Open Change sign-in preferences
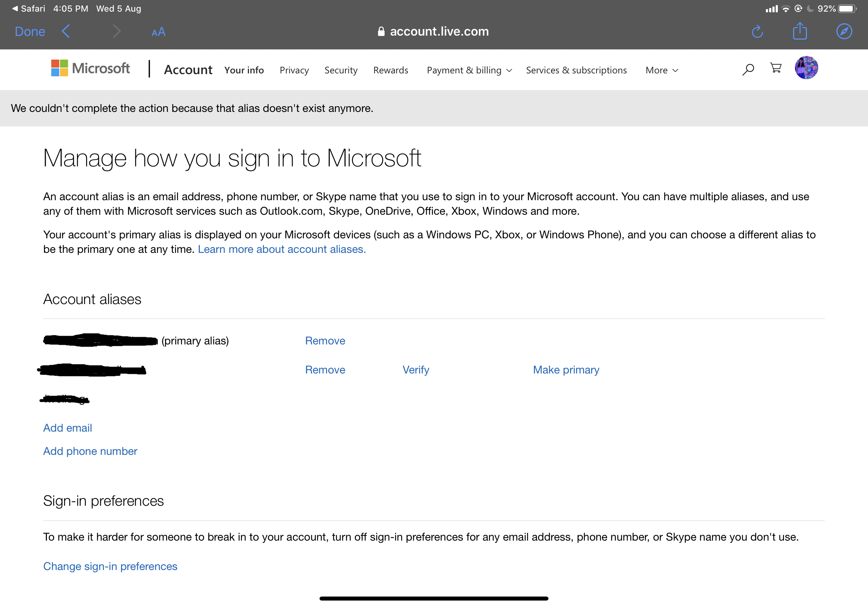This screenshot has height=606, width=868. (x=110, y=566)
